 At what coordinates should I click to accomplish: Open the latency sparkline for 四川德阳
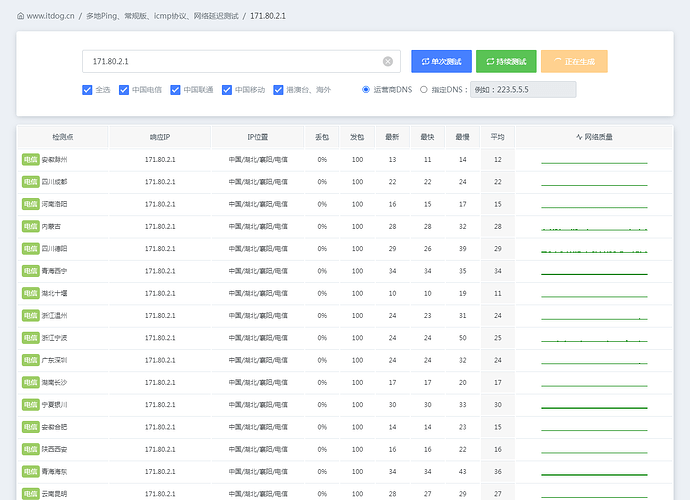(x=594, y=249)
